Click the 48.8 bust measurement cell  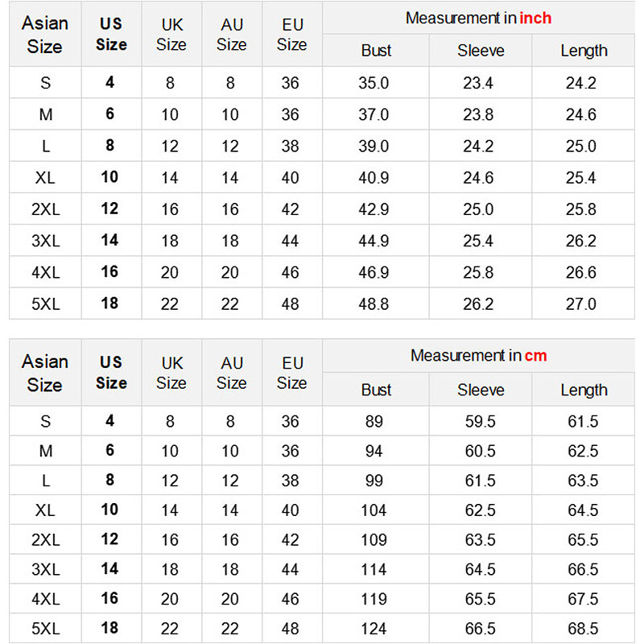[x=374, y=304]
